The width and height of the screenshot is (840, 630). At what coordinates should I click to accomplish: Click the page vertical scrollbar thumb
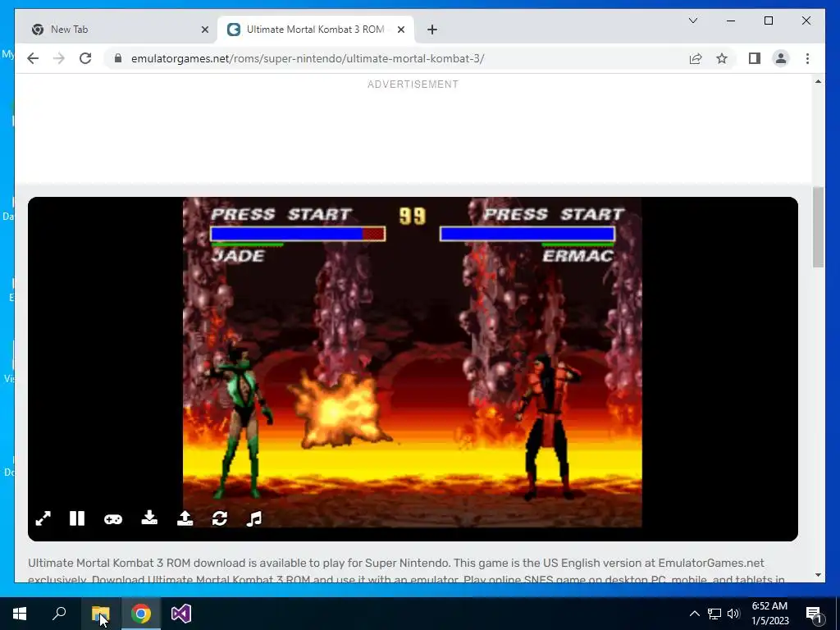coord(818,227)
